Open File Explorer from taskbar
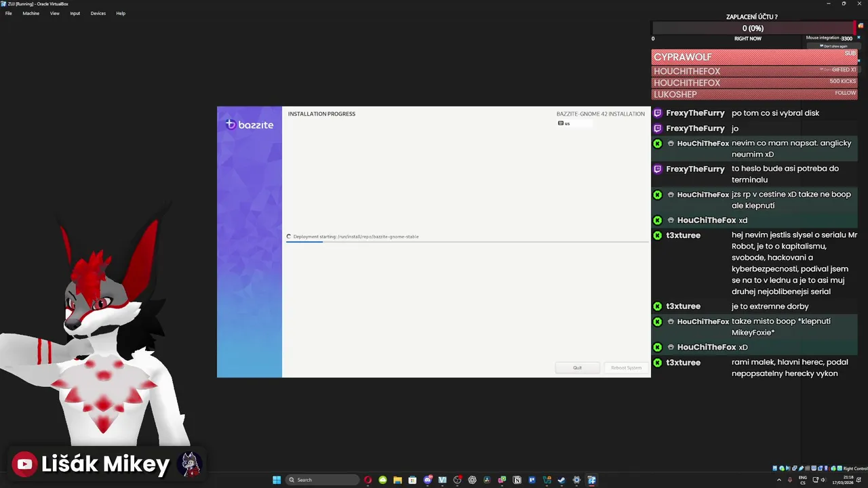 coord(397,480)
